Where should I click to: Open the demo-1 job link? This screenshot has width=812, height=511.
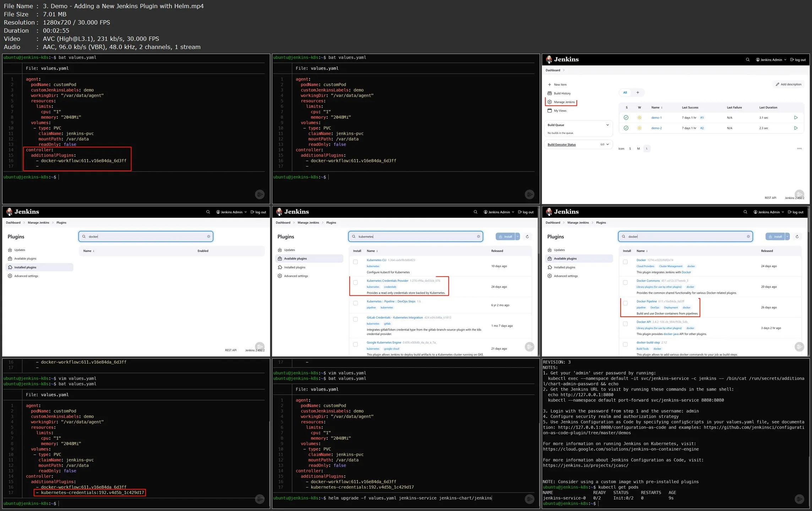(656, 118)
